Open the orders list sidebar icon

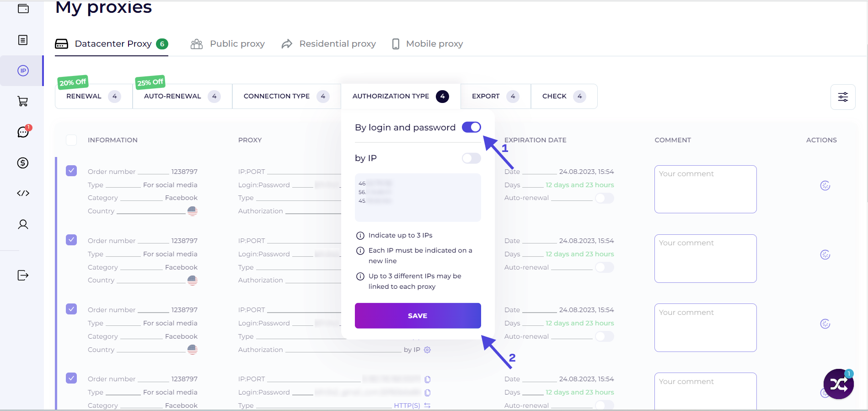23,40
